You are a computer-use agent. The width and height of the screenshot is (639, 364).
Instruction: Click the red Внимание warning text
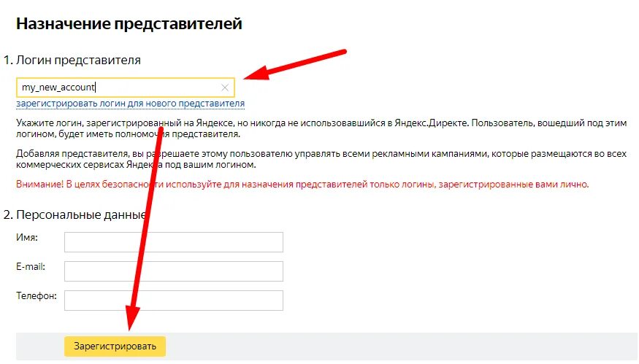(x=302, y=185)
